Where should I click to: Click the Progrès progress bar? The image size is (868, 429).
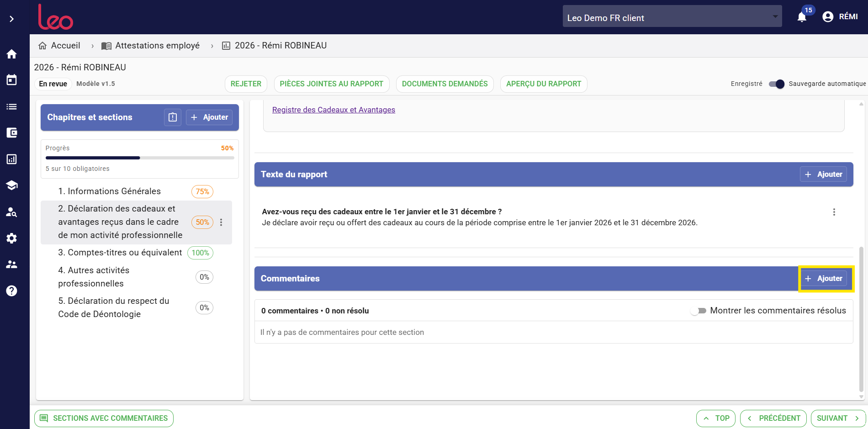point(140,158)
